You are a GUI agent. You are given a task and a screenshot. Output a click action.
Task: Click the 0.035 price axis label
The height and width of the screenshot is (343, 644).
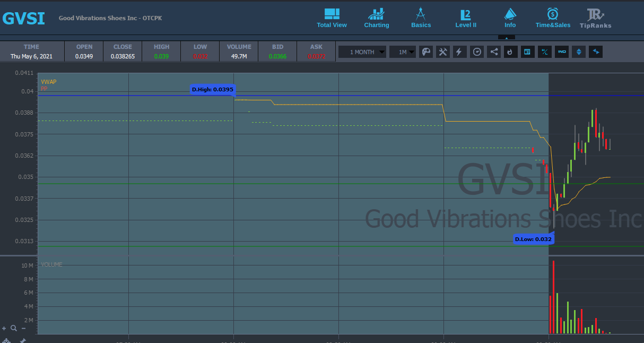click(27, 177)
